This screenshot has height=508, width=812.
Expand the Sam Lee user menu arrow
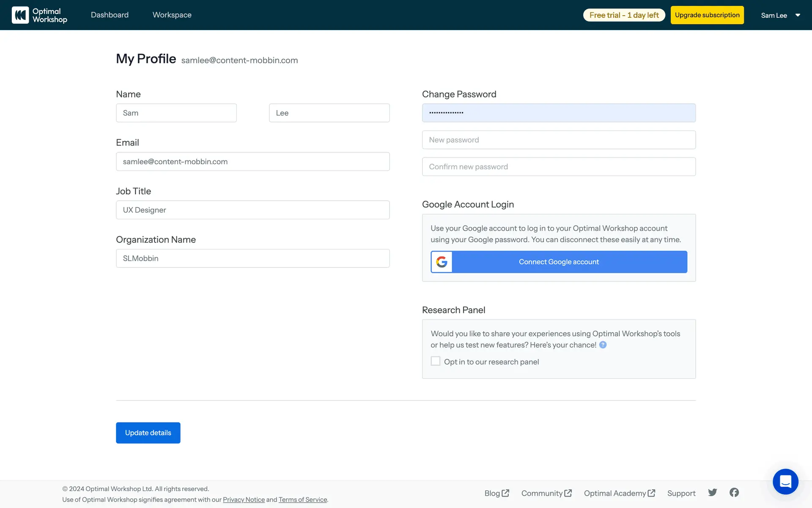pos(798,15)
